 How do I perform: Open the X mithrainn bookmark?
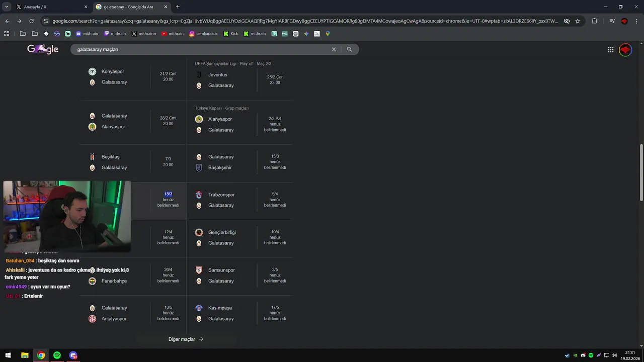[x=144, y=34]
